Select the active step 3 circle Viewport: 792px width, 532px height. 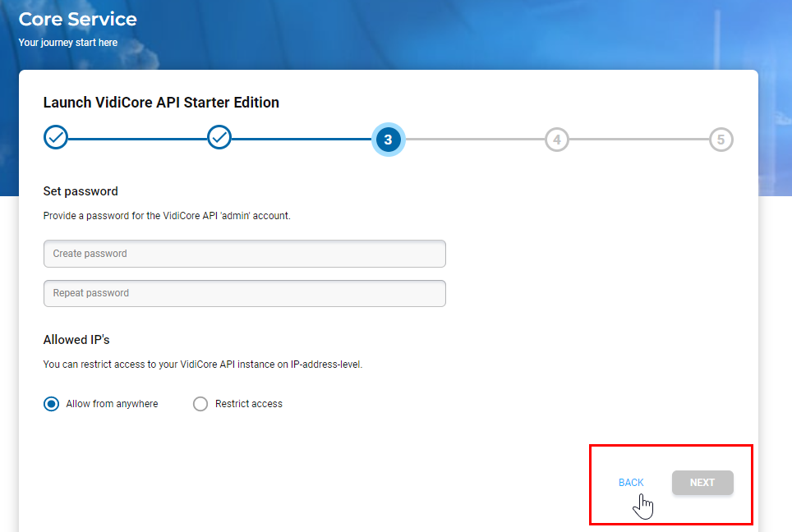pos(388,140)
